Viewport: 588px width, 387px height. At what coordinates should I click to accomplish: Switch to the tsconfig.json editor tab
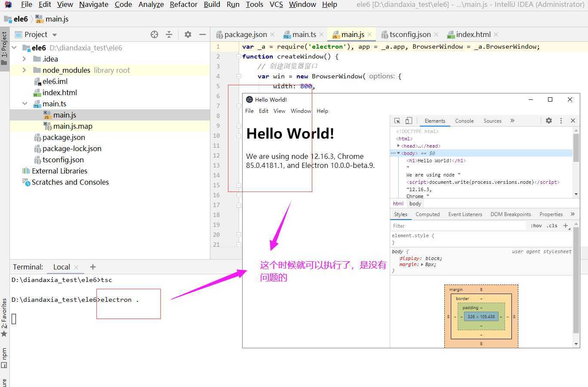[x=410, y=34]
